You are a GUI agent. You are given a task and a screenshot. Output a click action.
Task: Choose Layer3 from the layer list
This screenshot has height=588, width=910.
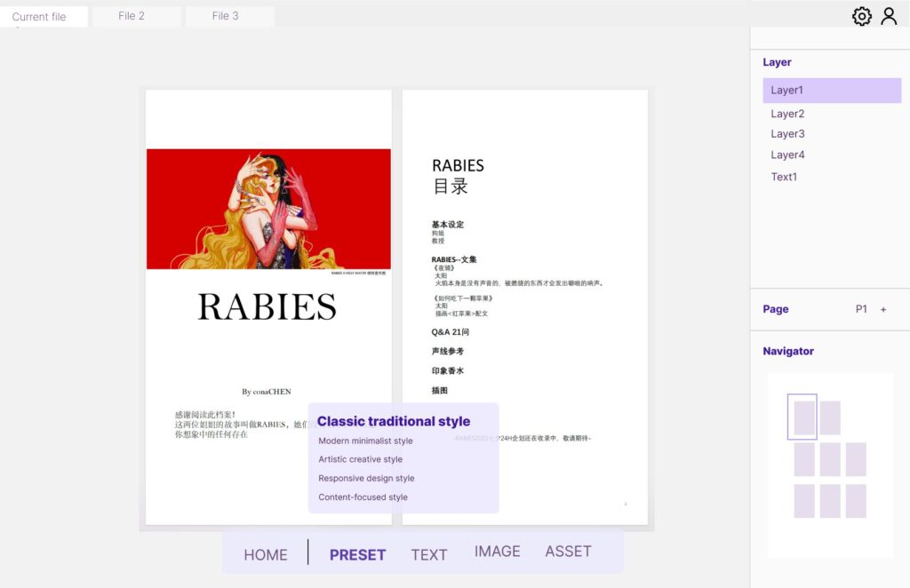pyautogui.click(x=787, y=134)
